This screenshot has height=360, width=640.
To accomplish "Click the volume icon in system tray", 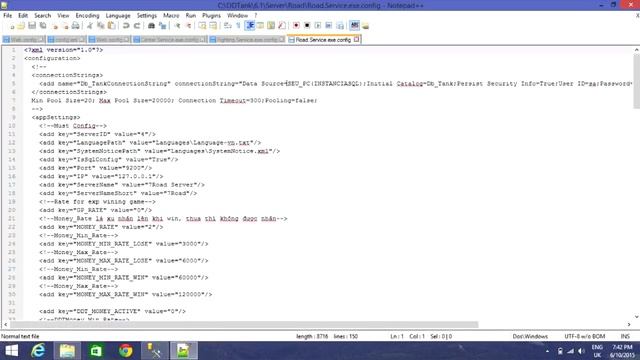I will 581,351.
